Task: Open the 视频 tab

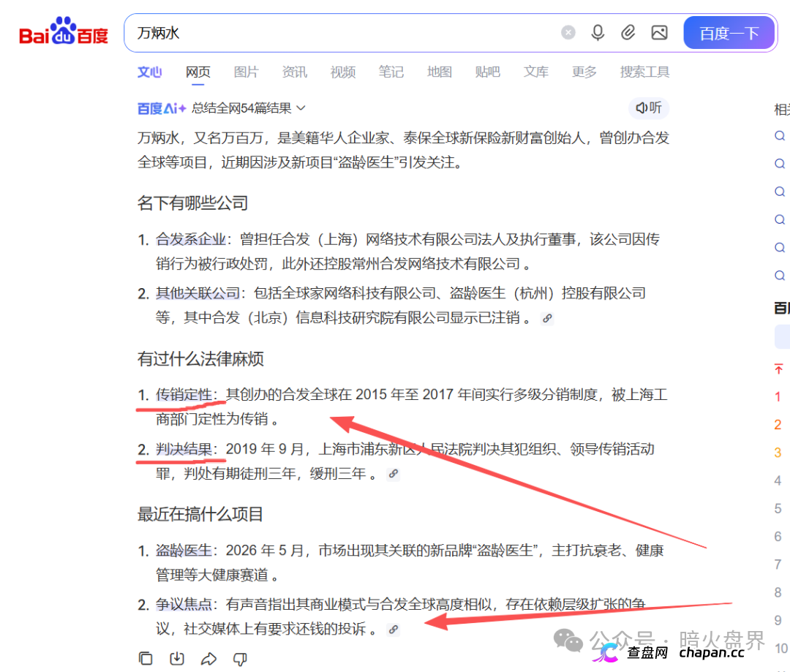Action: [342, 72]
